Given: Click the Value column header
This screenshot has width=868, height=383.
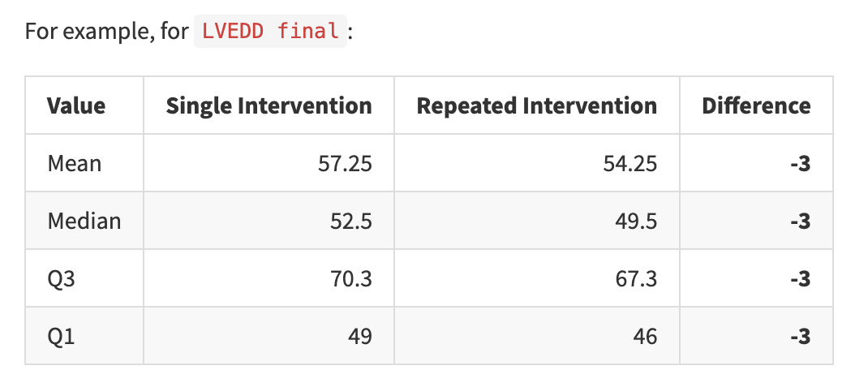Looking at the screenshot, I should coord(76,105).
